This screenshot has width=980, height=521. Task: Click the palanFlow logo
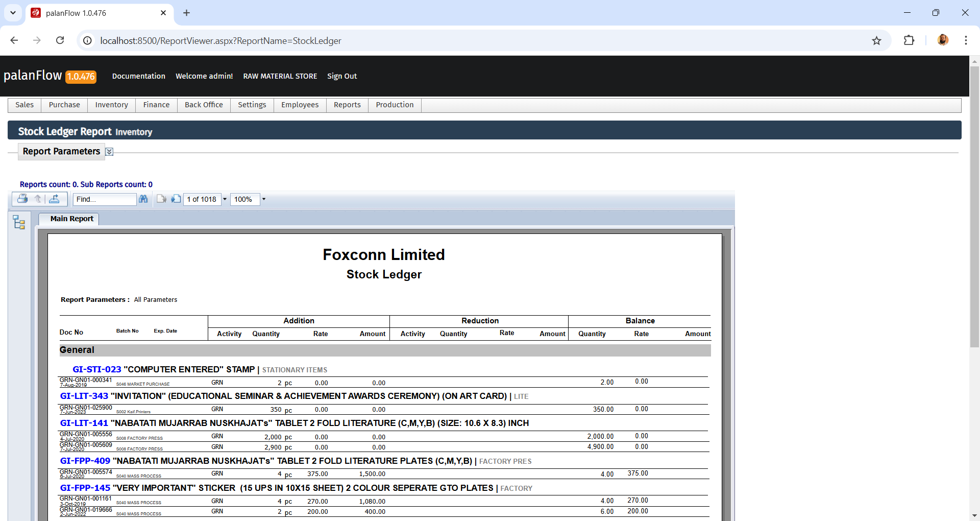point(33,76)
